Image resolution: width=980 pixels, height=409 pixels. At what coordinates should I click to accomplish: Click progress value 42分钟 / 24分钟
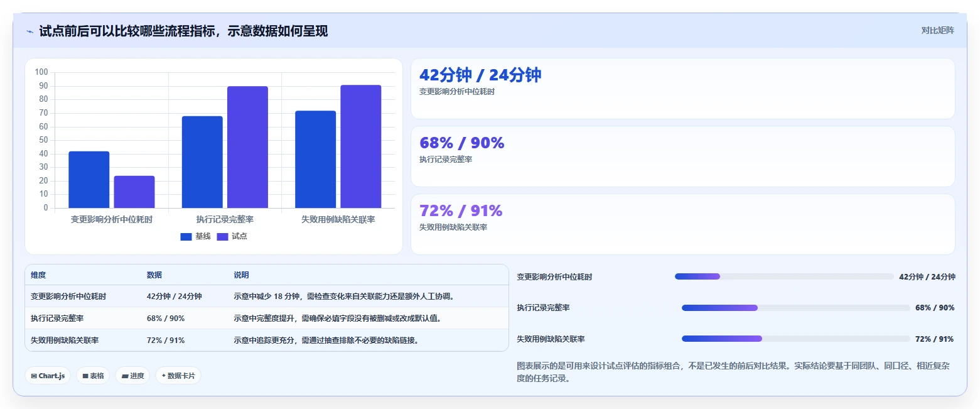pyautogui.click(x=927, y=276)
